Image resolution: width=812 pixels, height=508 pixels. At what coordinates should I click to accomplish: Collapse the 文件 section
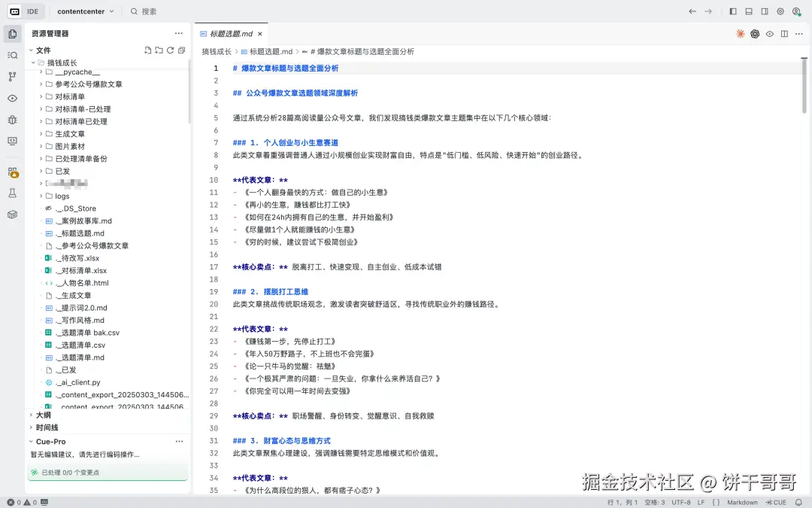[31, 50]
